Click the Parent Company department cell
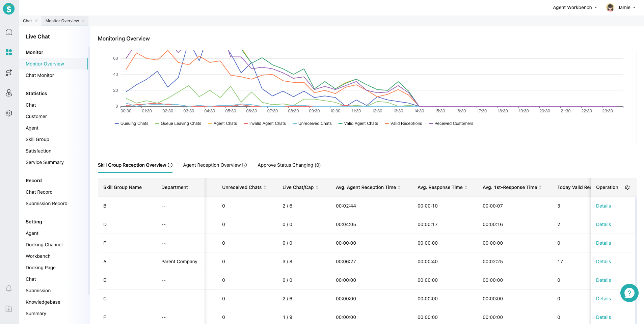 (x=179, y=262)
